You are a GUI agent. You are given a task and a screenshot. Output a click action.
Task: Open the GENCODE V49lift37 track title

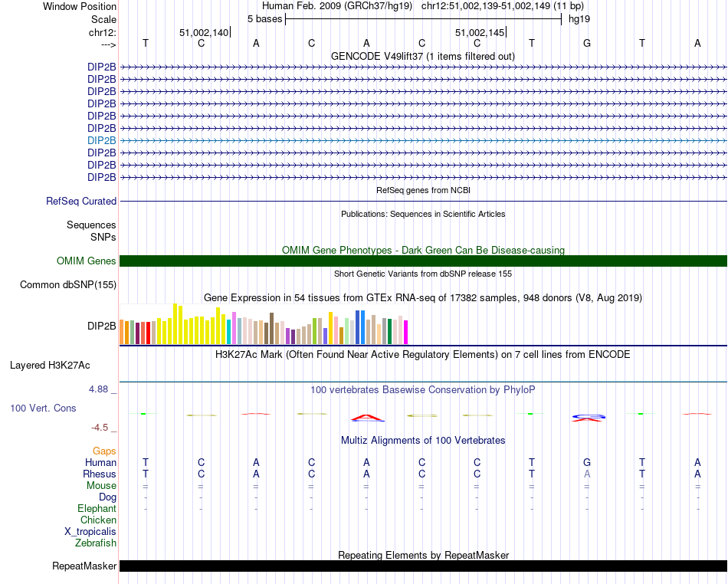(422, 56)
